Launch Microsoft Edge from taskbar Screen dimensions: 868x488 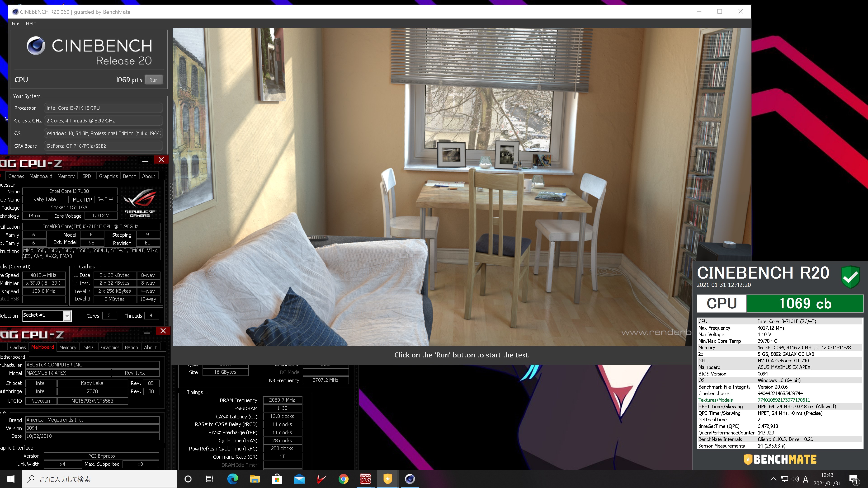233,479
